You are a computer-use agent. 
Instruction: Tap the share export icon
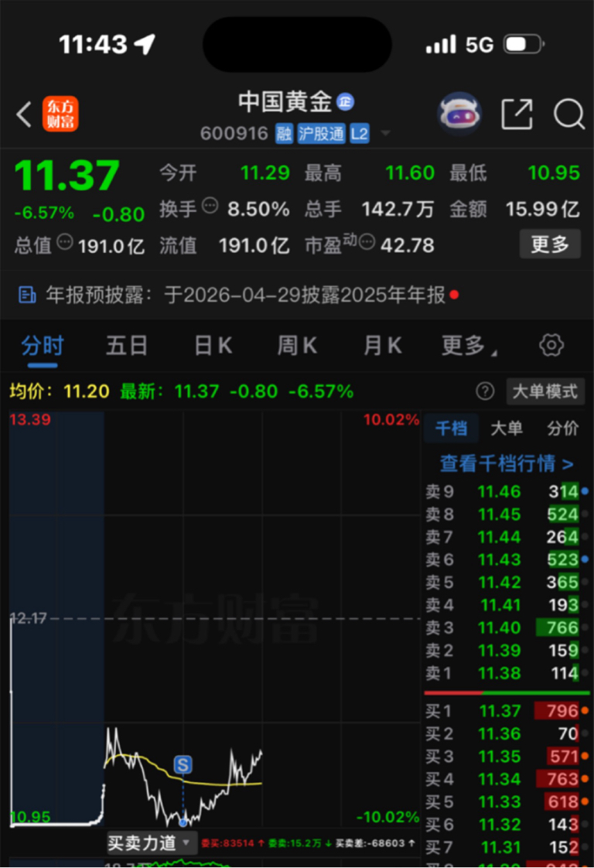click(x=517, y=114)
